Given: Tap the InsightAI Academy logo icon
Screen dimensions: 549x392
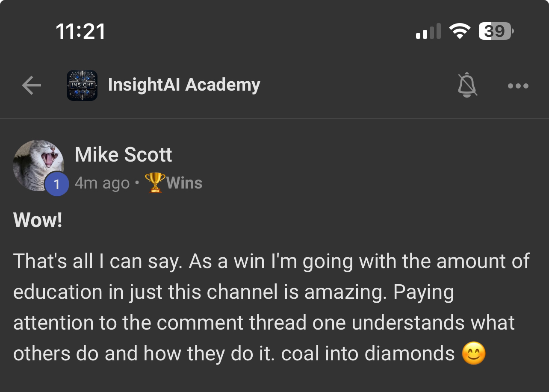Looking at the screenshot, I should tap(82, 85).
